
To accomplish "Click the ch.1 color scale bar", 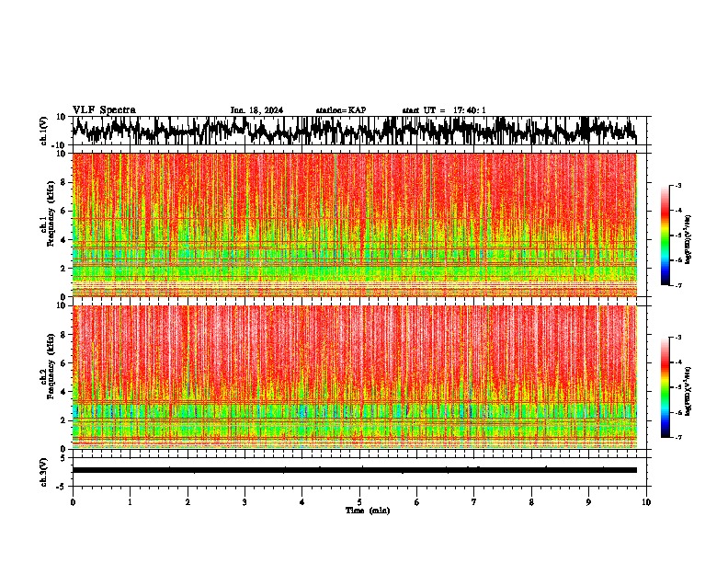I will click(665, 236).
